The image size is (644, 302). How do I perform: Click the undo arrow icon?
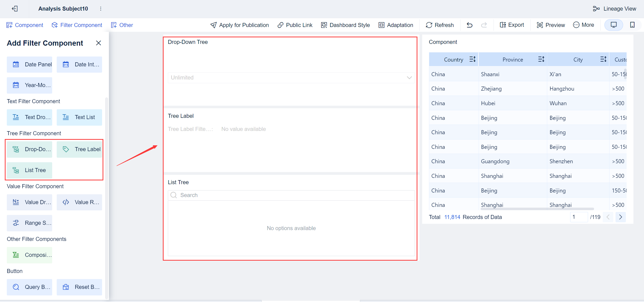[469, 25]
